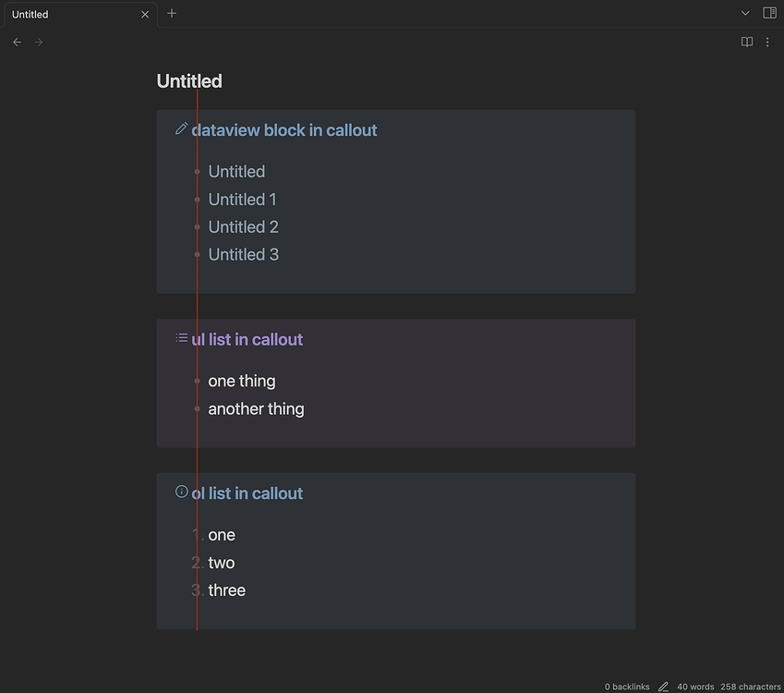This screenshot has width=784, height=693.
Task: Open the Untitled 3 note link
Action: click(x=243, y=254)
